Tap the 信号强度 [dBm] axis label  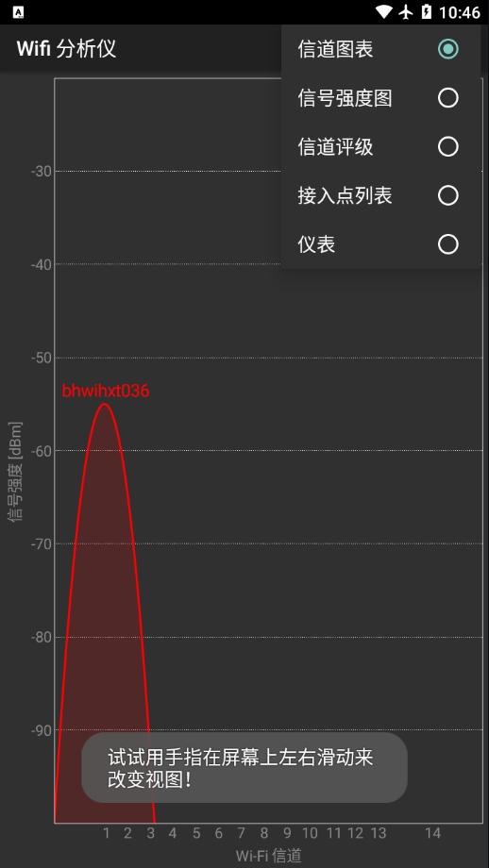click(x=15, y=472)
